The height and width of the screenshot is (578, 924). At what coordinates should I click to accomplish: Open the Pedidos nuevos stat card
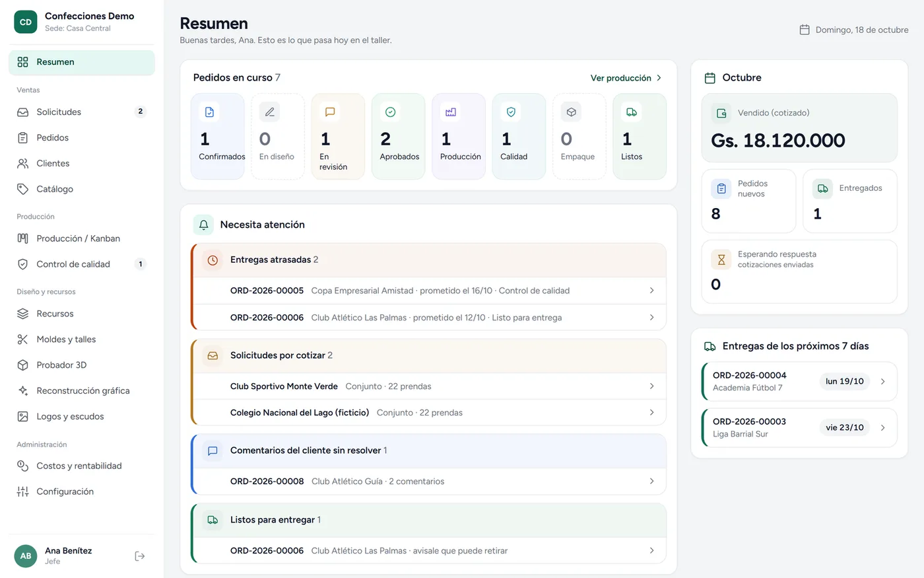tap(748, 201)
